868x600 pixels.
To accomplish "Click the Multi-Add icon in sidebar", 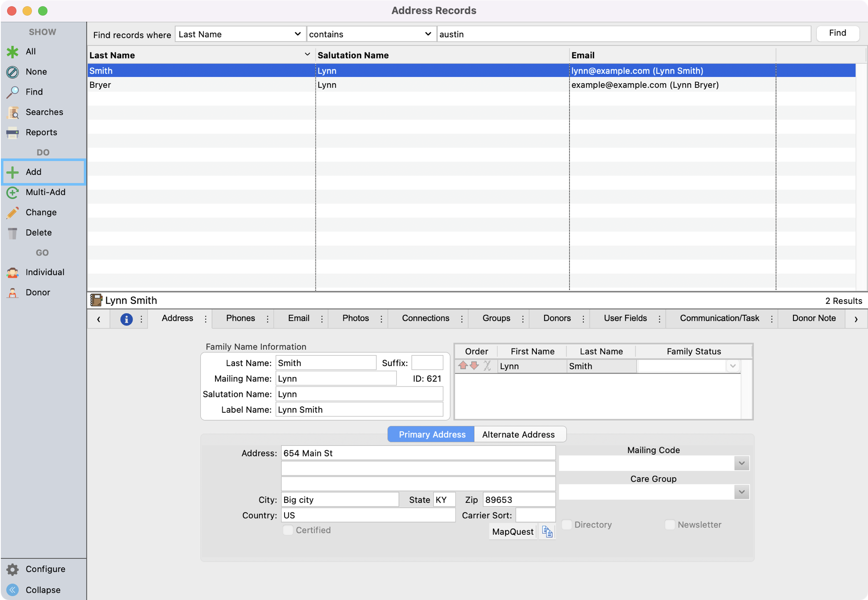I will pos(12,192).
